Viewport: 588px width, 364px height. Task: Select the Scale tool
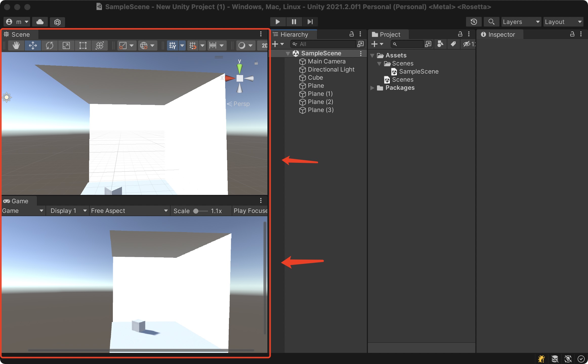[66, 45]
